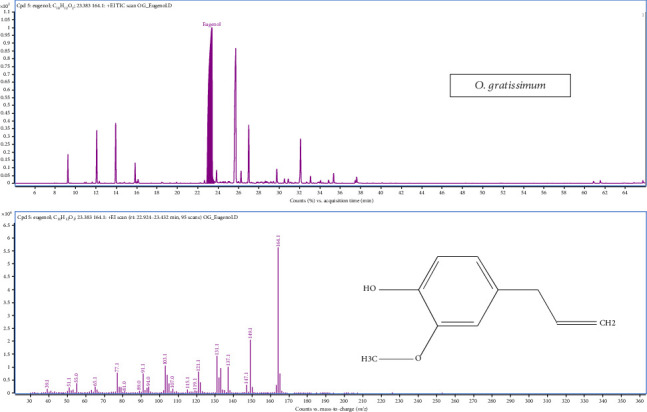This screenshot has width=647, height=412.
Task: Click the chromatogram peak near 32 min
Action: pos(300,161)
